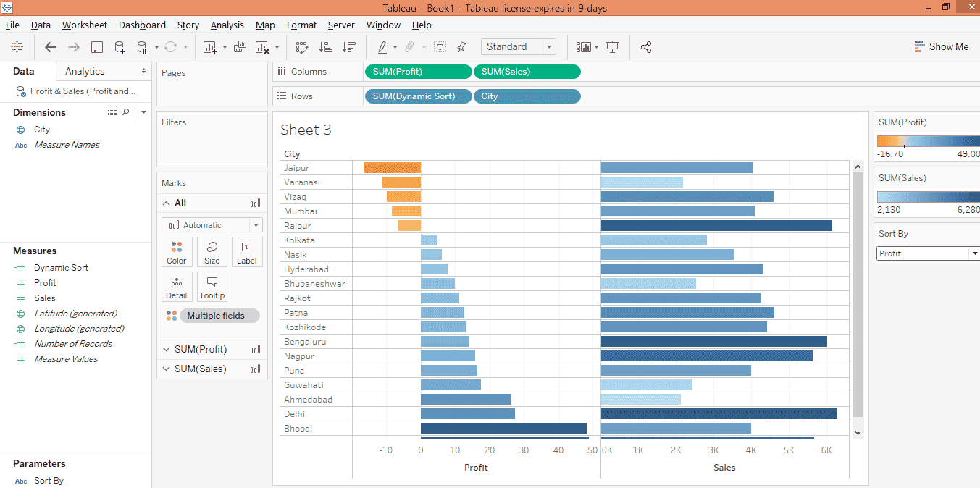Click the Show mark labels icon
The image size is (980, 488).
pyautogui.click(x=440, y=46)
